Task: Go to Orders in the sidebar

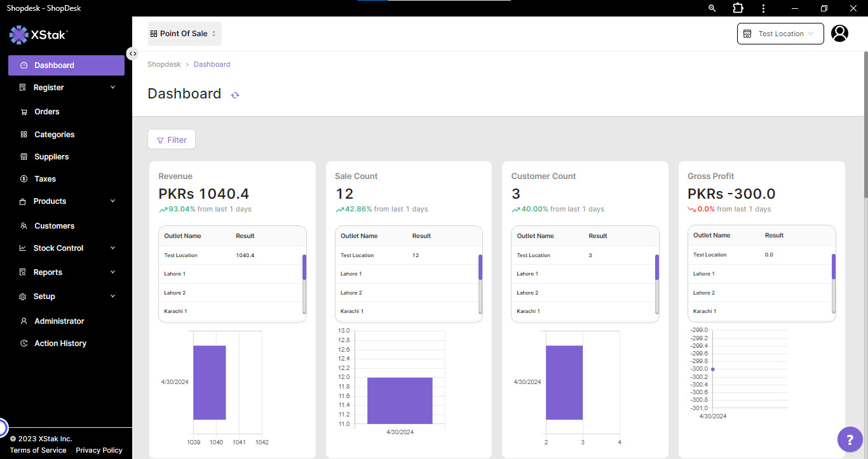Action: pyautogui.click(x=47, y=112)
